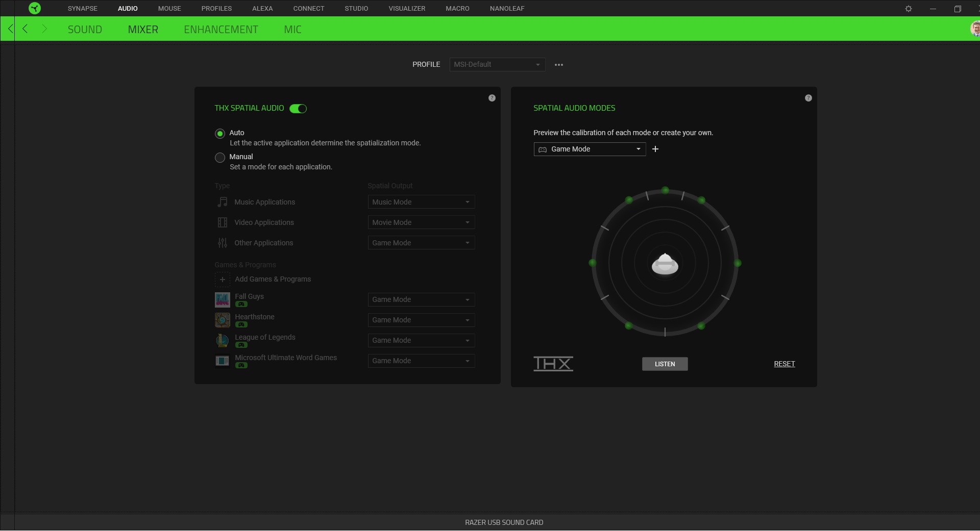The width and height of the screenshot is (980, 531).
Task: Select the left side speaker dot
Action: click(593, 263)
